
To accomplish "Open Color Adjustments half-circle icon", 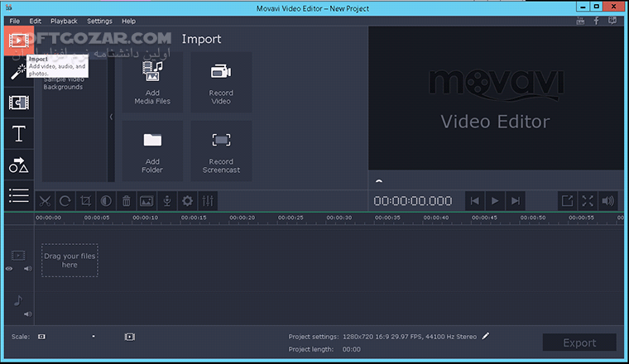I will [x=106, y=201].
